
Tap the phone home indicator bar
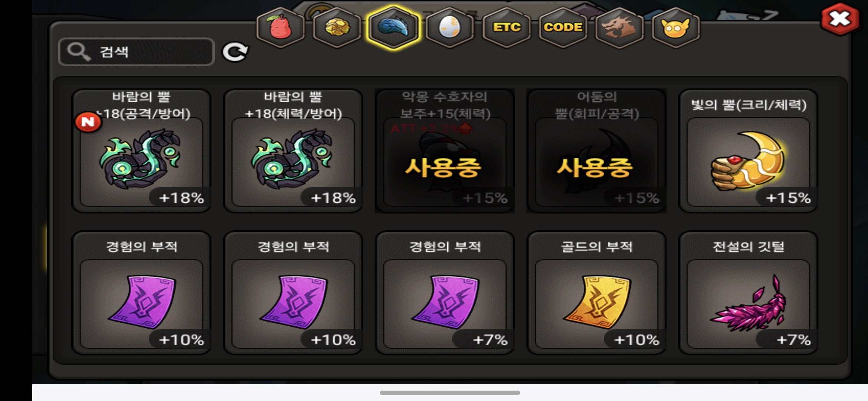[450, 393]
